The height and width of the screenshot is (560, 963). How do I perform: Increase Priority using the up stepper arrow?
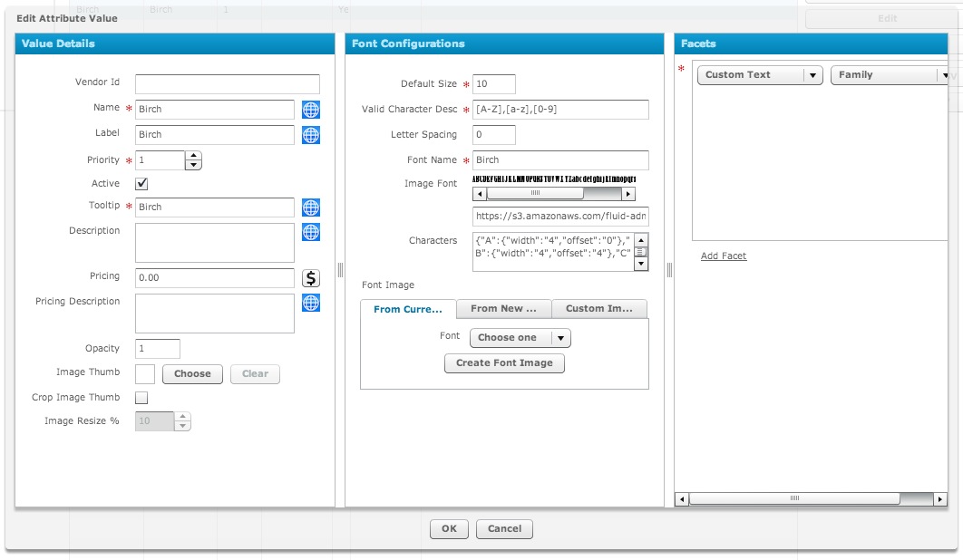coord(193,155)
